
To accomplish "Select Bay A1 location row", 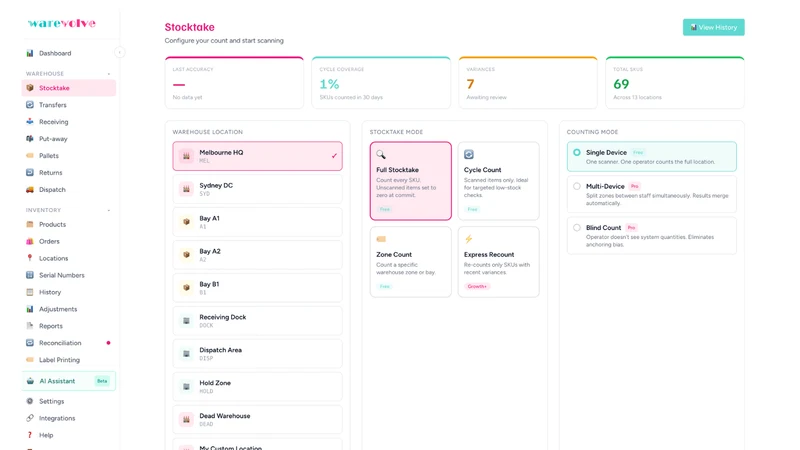I will [x=258, y=222].
